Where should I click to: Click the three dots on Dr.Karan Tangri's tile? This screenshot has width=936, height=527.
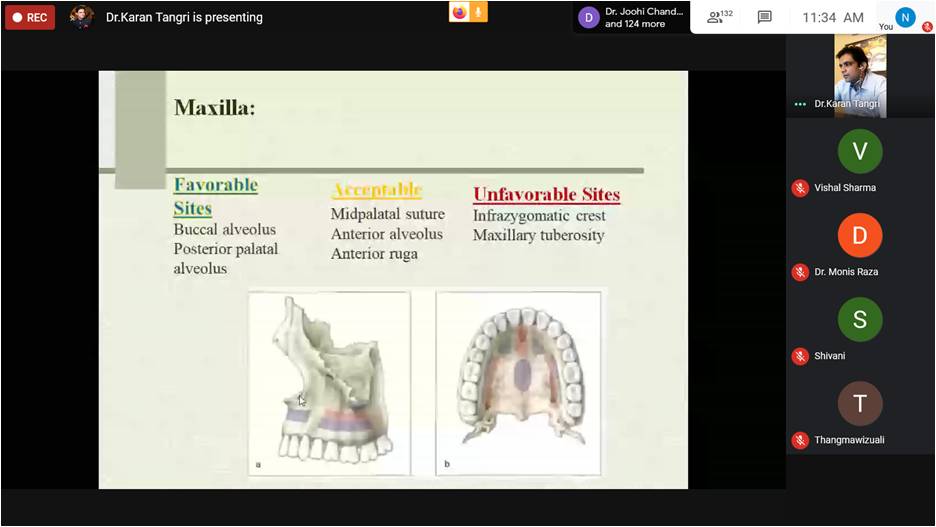coord(799,104)
